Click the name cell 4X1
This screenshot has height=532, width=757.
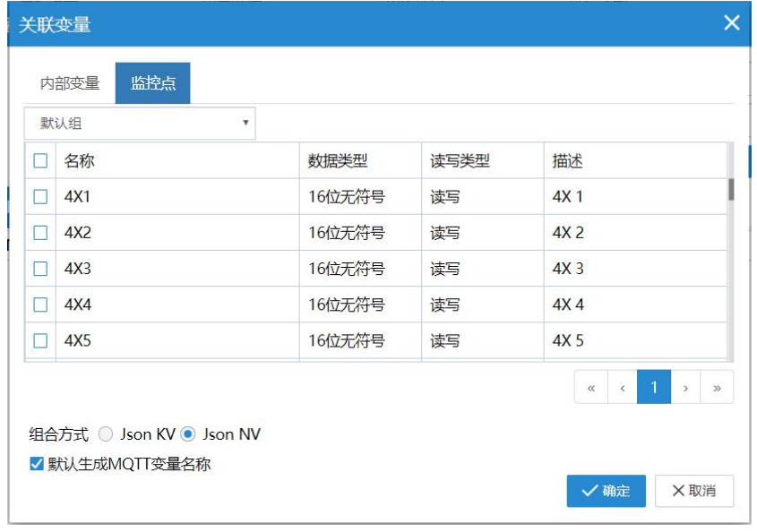tap(177, 196)
